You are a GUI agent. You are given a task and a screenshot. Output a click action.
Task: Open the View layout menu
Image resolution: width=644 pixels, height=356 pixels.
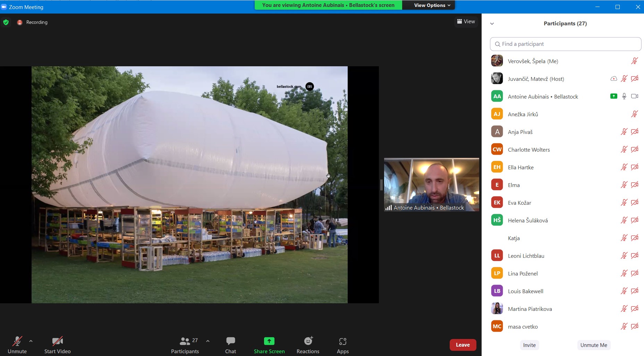click(x=466, y=22)
